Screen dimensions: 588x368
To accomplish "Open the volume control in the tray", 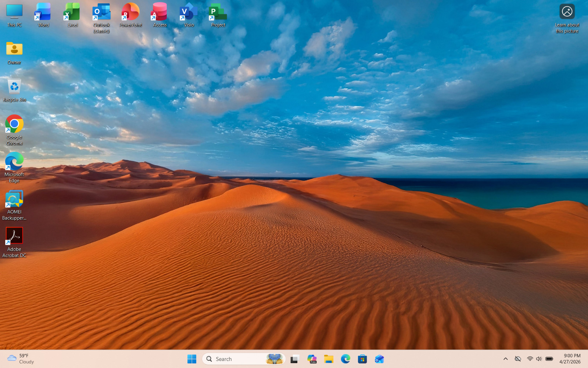I will [539, 359].
